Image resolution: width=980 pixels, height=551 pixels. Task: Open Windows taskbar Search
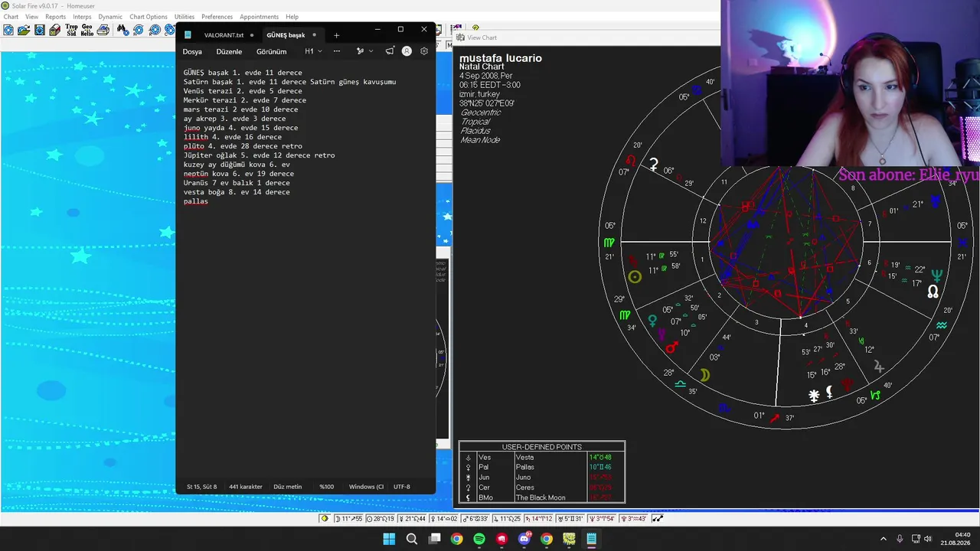point(412,539)
